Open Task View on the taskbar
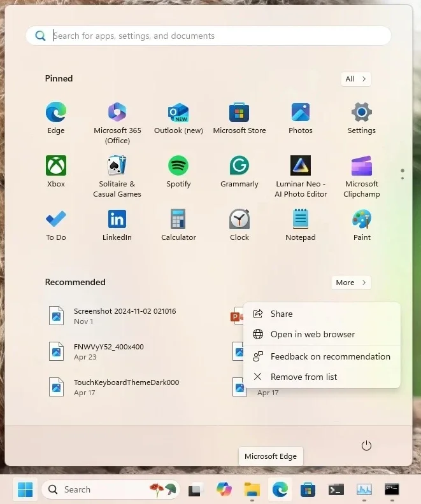 (x=195, y=489)
